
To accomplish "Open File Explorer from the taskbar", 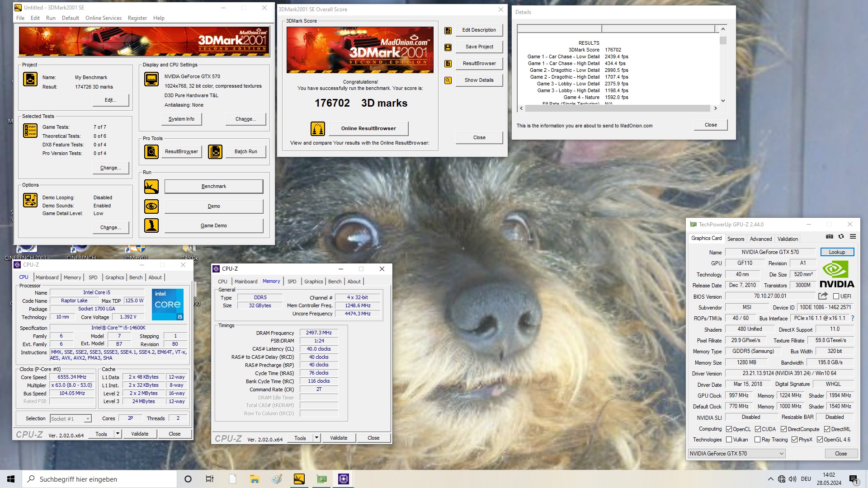I will [x=255, y=479].
